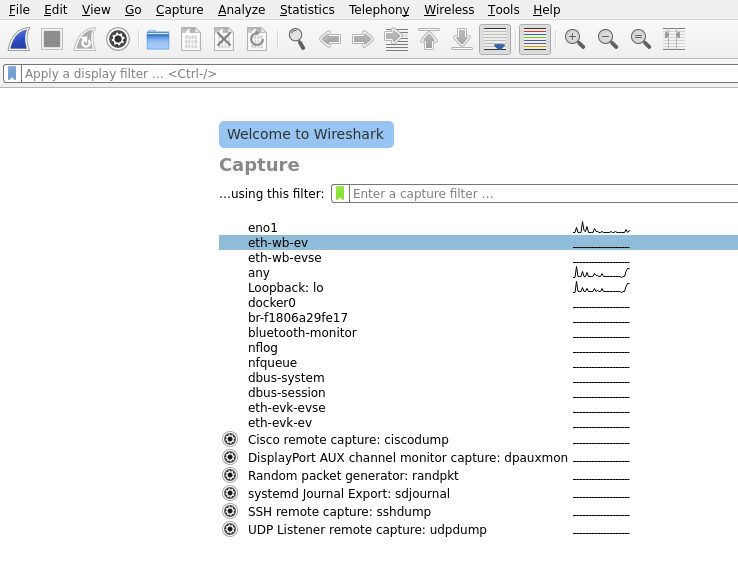738x574 pixels.
Task: Select the docker0 interface
Action: coord(478,303)
